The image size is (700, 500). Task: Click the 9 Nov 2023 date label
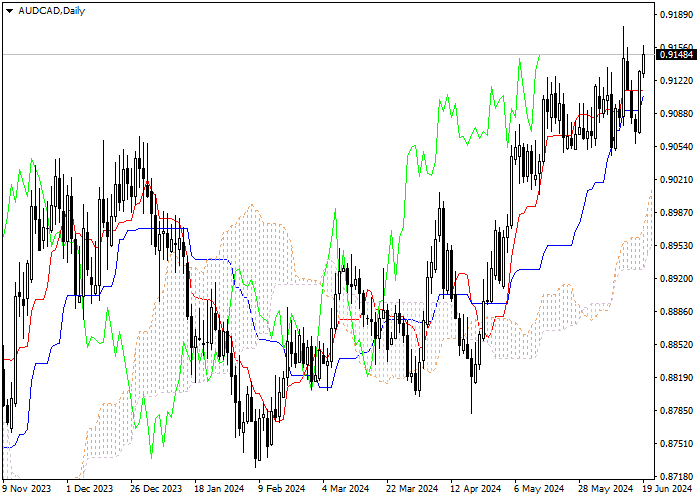point(27,489)
